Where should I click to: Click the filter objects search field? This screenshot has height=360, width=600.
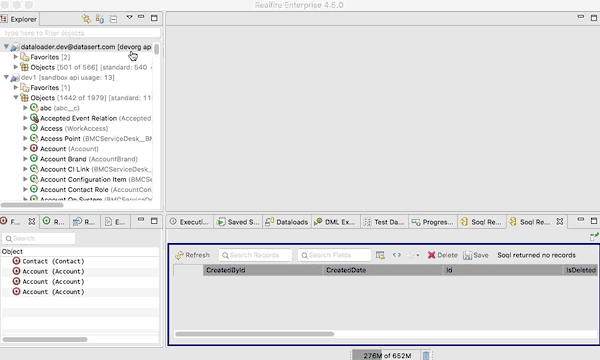coord(80,33)
